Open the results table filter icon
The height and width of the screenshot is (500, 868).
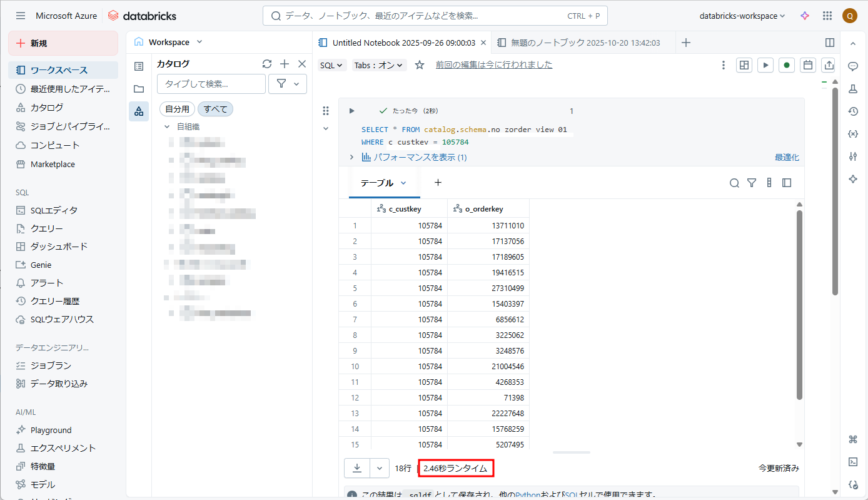(x=752, y=183)
